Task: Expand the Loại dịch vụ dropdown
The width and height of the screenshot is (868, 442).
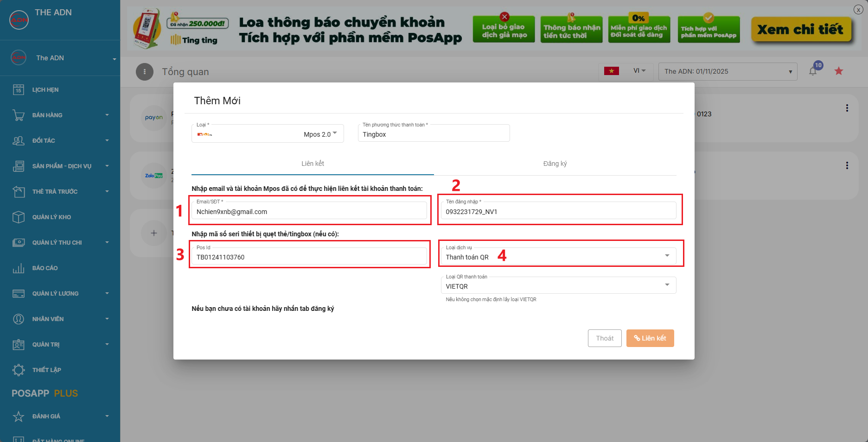Action: pyautogui.click(x=558, y=257)
